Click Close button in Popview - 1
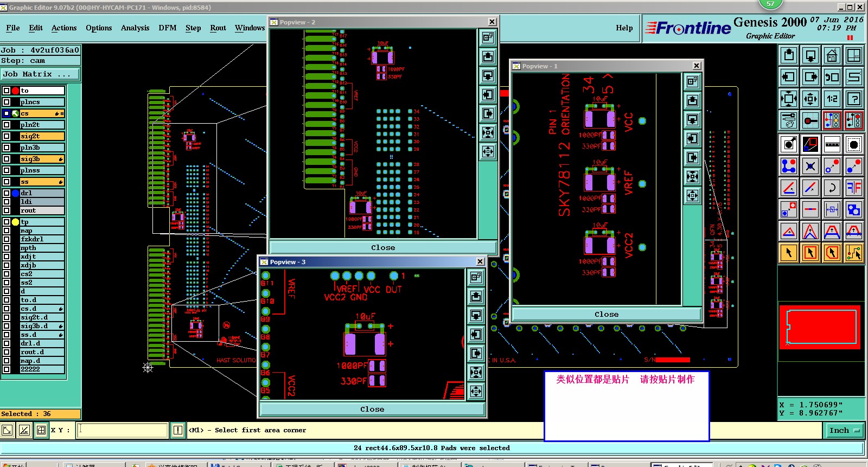 click(607, 314)
